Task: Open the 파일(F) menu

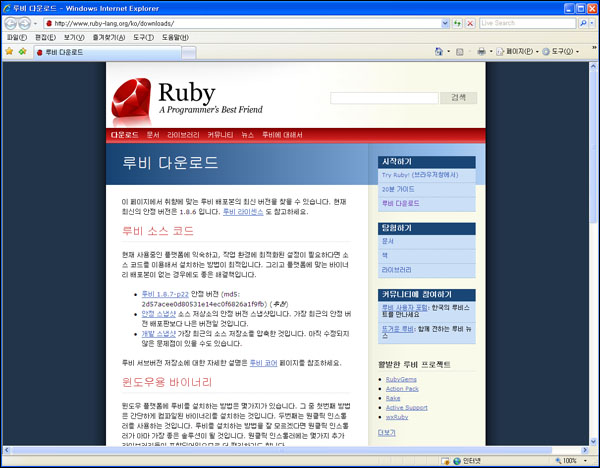Action: tap(17, 38)
